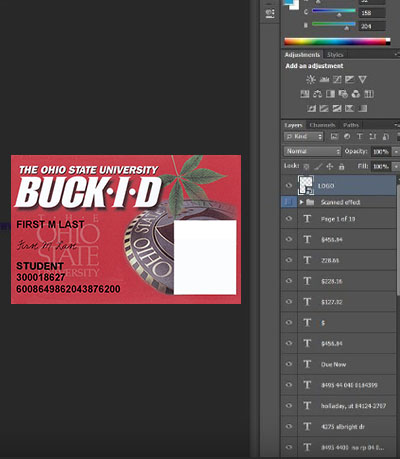Open the Opacity slider arrow
The image size is (400, 459).
pyautogui.click(x=395, y=152)
